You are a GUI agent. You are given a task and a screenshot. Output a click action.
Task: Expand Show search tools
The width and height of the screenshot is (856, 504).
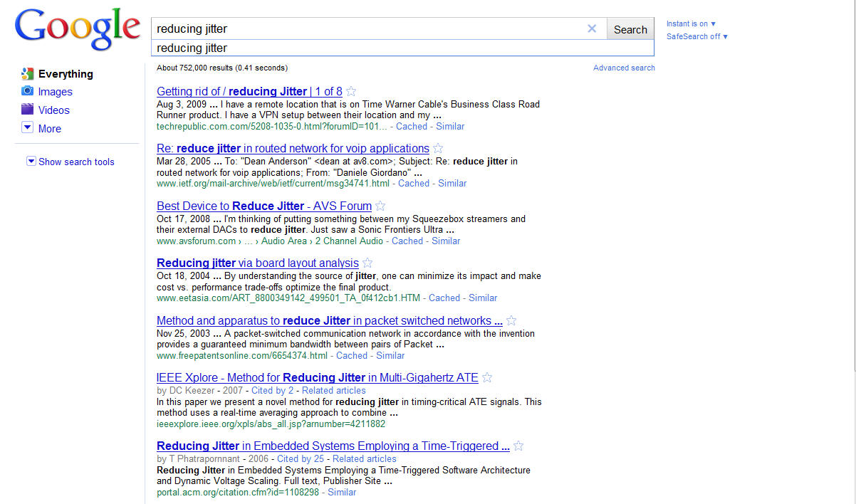(x=75, y=162)
